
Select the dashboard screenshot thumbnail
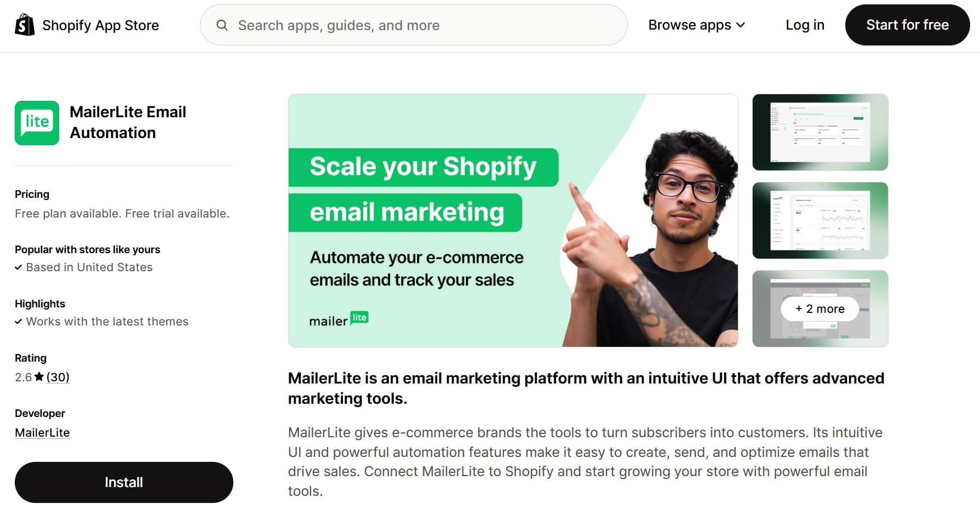click(819, 132)
